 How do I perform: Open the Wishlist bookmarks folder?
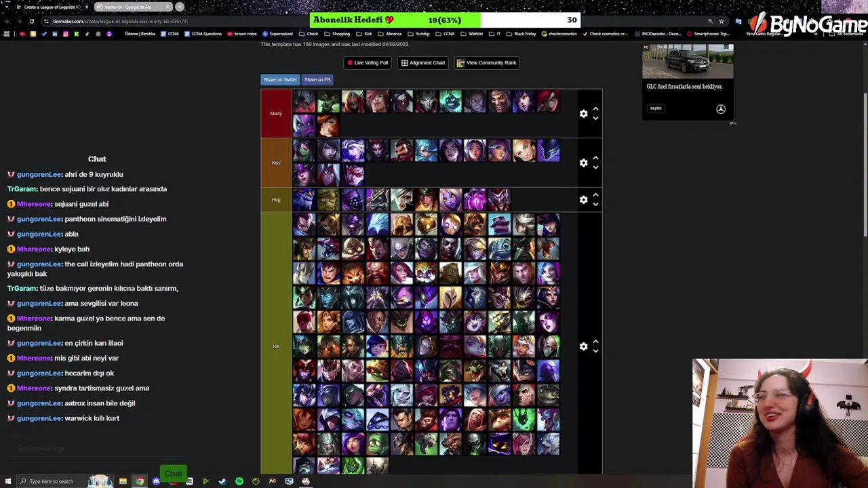[x=472, y=34]
